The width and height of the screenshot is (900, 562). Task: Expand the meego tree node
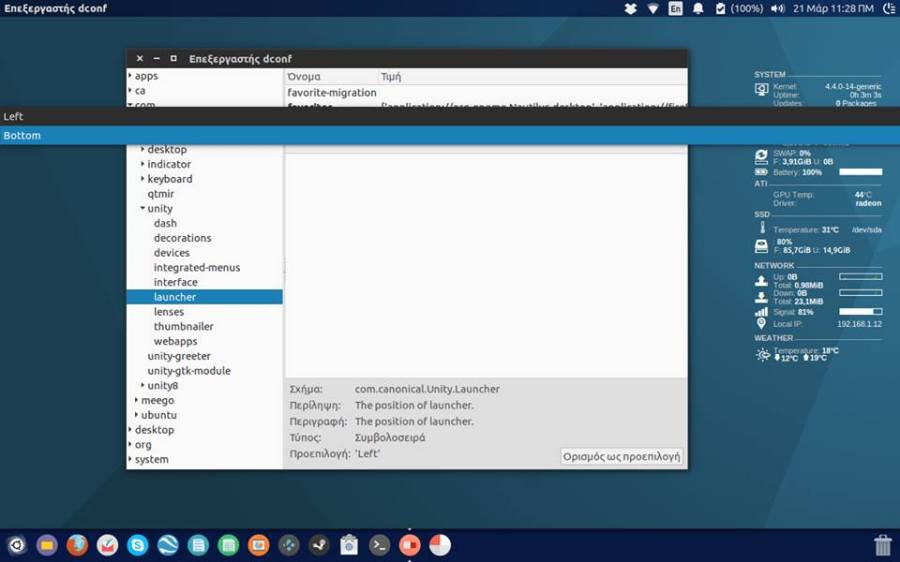(136, 400)
